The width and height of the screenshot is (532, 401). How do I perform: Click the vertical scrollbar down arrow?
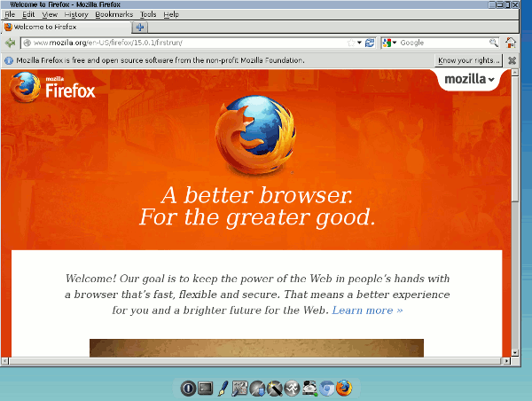coord(514,353)
